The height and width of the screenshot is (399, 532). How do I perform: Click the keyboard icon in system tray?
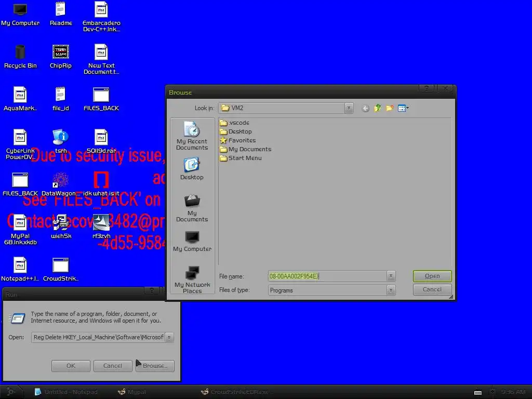[478, 392]
